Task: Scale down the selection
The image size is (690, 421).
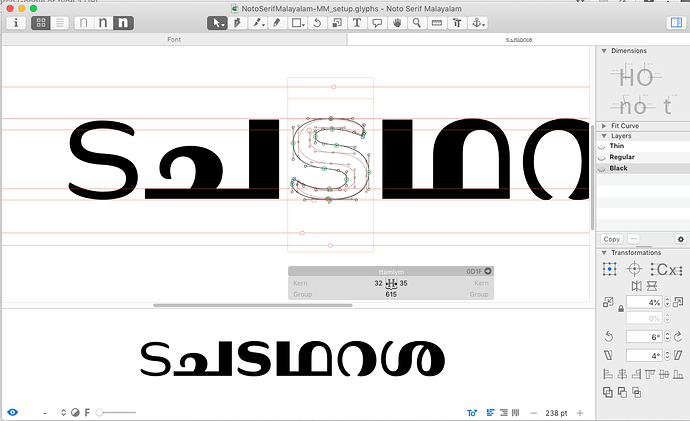Action: [608, 302]
